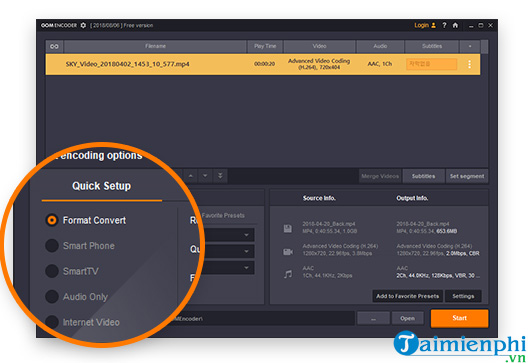Move selected file down with the down arrow
528x363 pixels.
click(x=205, y=176)
